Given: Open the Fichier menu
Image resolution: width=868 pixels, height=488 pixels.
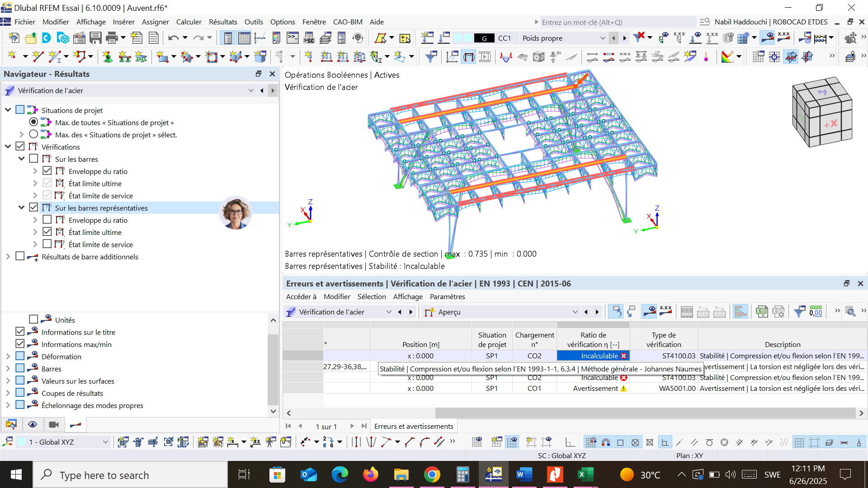Looking at the screenshot, I should pyautogui.click(x=24, y=22).
